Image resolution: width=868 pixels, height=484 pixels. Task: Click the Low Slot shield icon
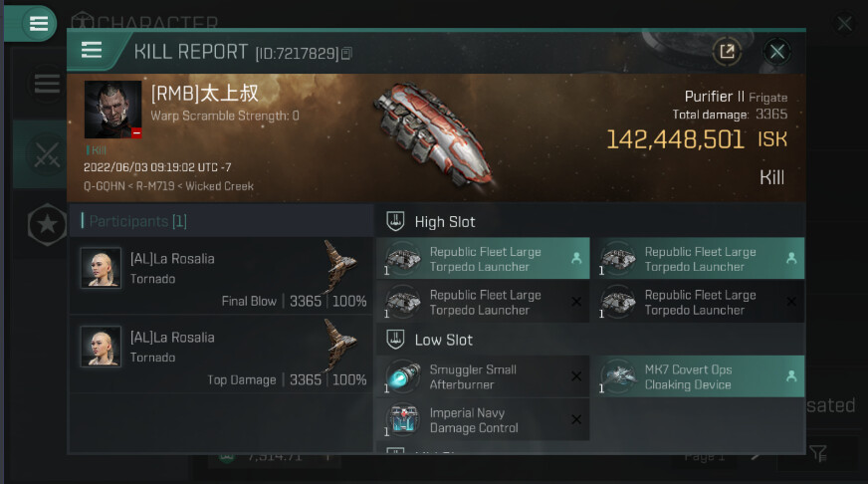tap(395, 339)
